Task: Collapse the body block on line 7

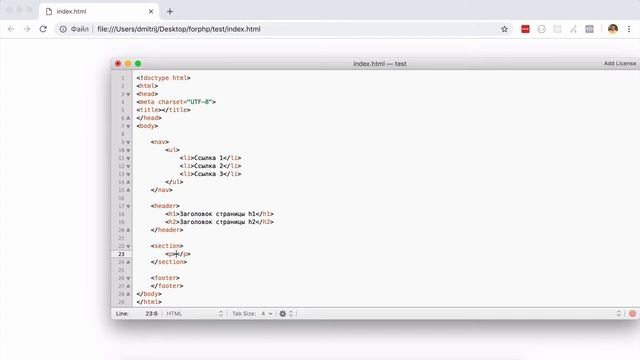Action: click(x=128, y=126)
